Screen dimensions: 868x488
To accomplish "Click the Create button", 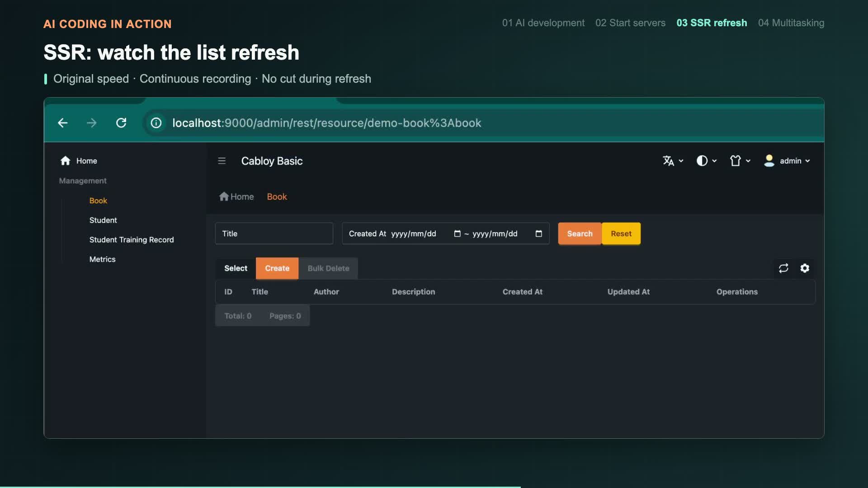I will pos(277,268).
